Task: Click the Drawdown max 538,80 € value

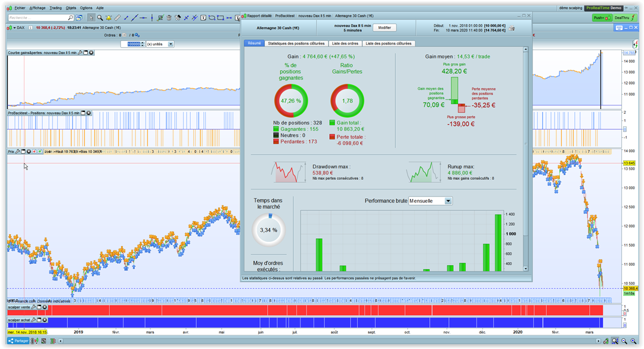Action: 323,173
